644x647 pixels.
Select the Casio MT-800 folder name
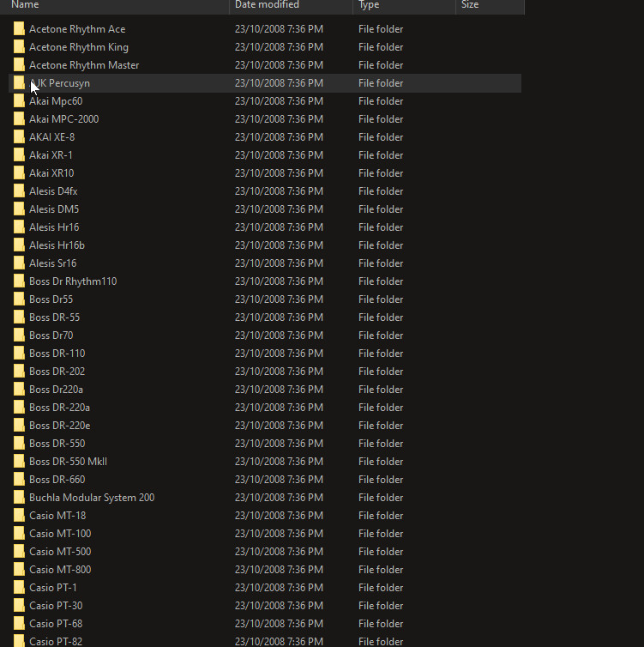click(60, 570)
